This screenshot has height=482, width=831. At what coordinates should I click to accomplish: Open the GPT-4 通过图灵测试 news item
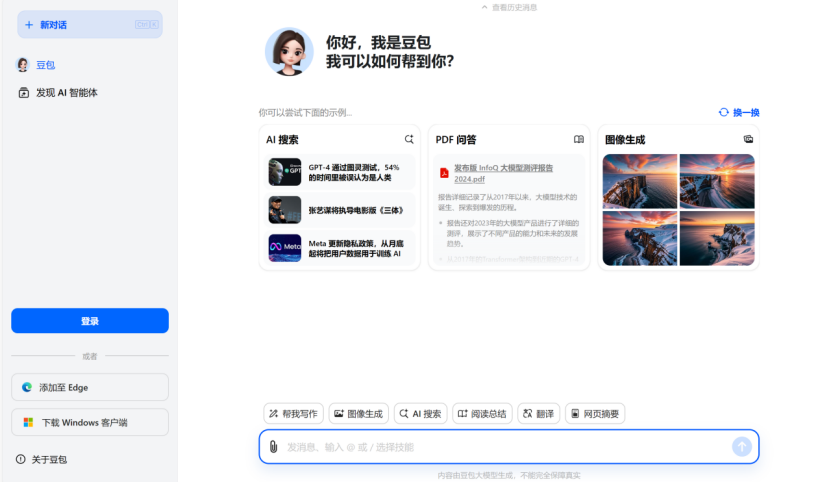point(339,172)
